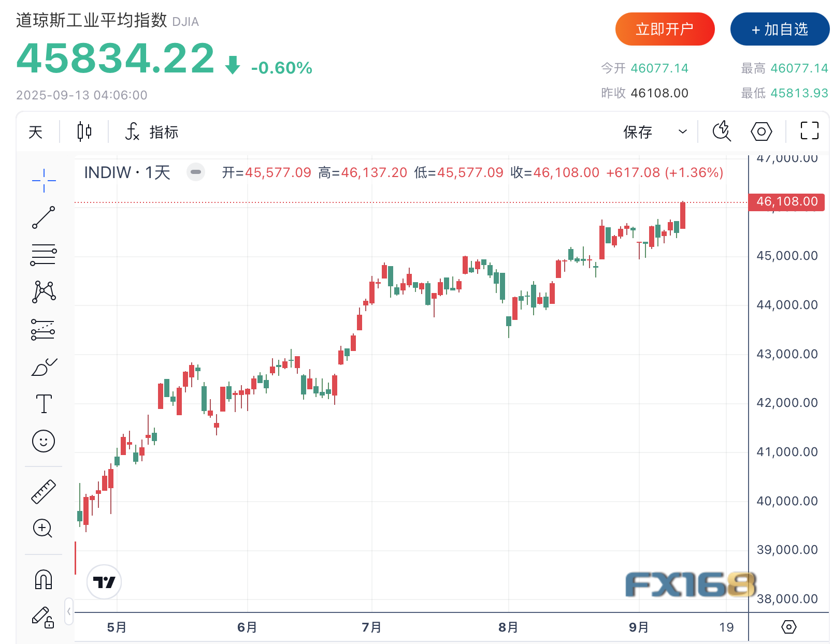
Task: Toggle lock all drawings
Action: pyautogui.click(x=44, y=617)
